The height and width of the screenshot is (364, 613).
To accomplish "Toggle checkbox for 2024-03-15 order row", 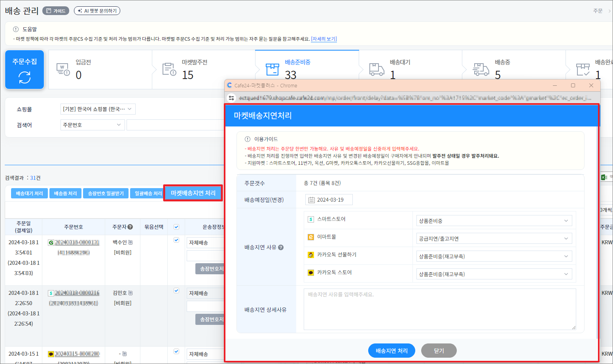I will [176, 351].
